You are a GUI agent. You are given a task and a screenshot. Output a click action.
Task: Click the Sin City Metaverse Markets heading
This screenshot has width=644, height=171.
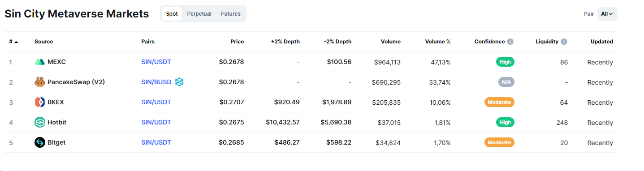coord(77,14)
